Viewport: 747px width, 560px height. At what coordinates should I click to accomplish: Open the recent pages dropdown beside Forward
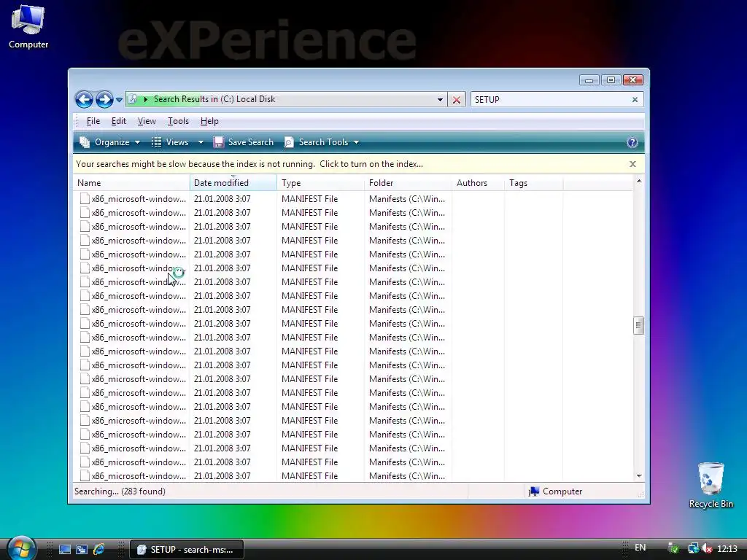pos(119,99)
